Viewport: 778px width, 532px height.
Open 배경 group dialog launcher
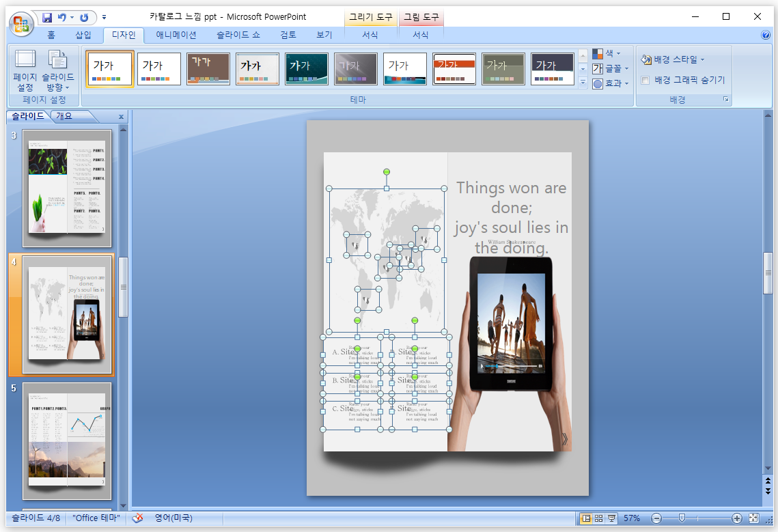point(726,99)
